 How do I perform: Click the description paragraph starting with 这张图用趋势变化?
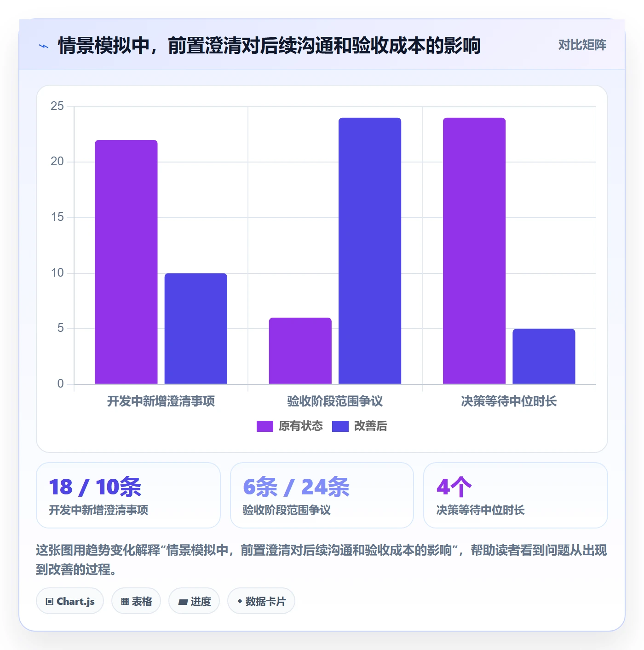coord(322,560)
